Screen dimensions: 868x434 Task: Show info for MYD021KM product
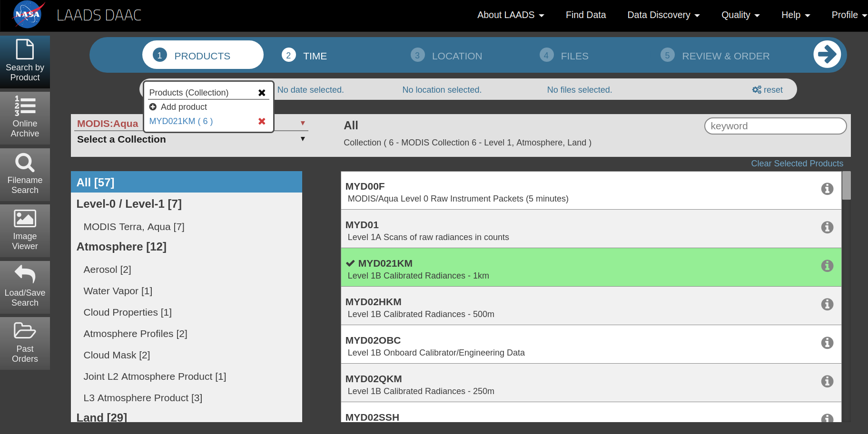tap(827, 266)
